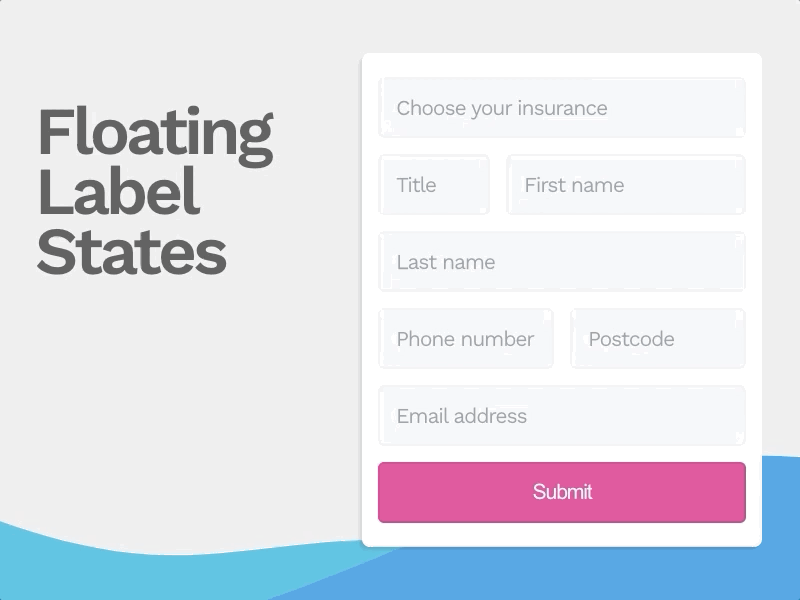Click the Choose your insurance placeholder text

coord(502,107)
